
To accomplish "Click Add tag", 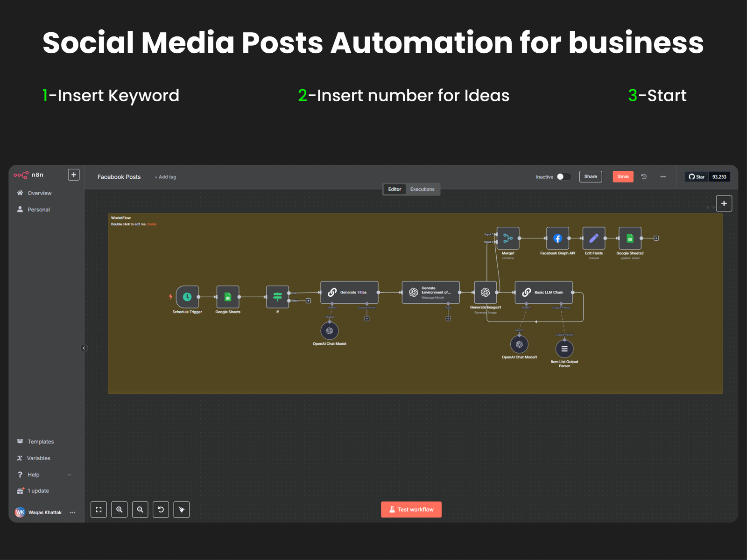I will point(165,177).
